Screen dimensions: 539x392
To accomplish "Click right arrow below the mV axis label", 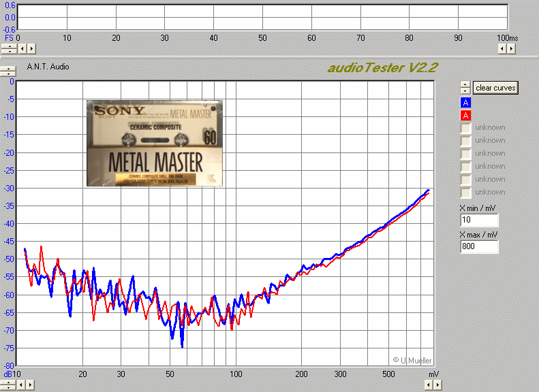I will pyautogui.click(x=437, y=385).
